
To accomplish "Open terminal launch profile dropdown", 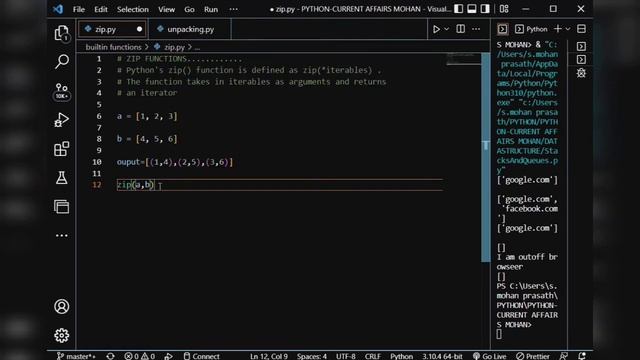I will [568, 29].
